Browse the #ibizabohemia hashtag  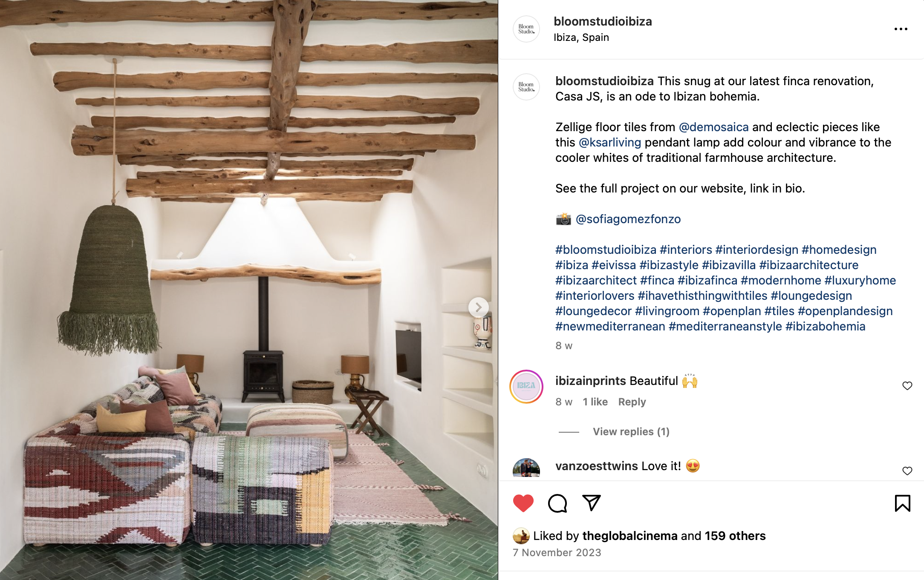coord(825,326)
